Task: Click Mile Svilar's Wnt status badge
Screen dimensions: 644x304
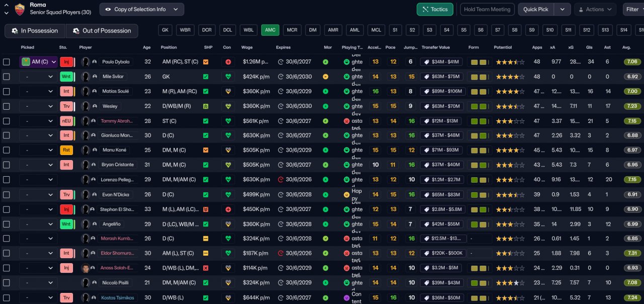Action: (66, 77)
